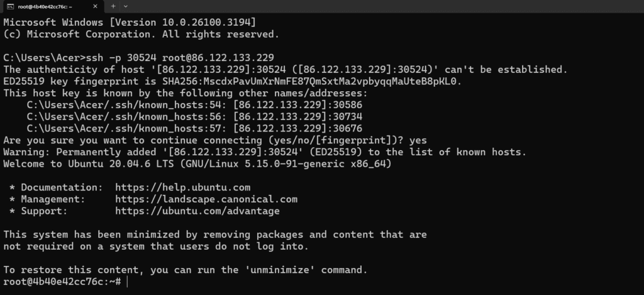Expand the new-tab profile dropdown chevron
644x295 pixels.
[x=126, y=6]
